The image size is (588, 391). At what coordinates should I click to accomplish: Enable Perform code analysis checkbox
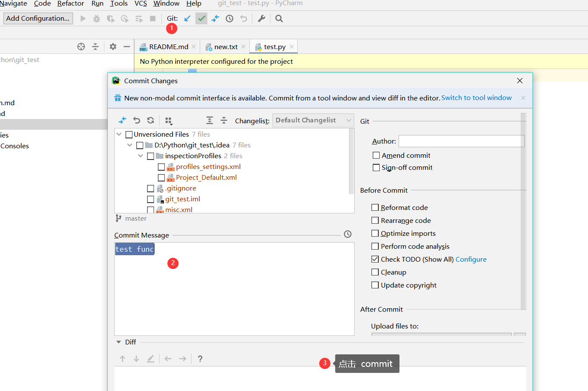coord(375,246)
